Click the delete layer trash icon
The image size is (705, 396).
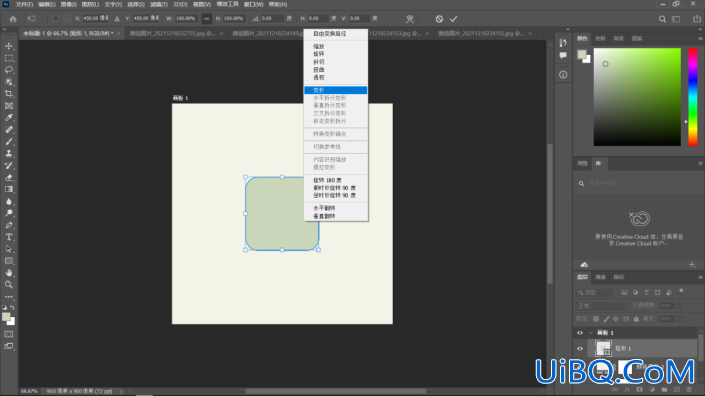(689, 390)
